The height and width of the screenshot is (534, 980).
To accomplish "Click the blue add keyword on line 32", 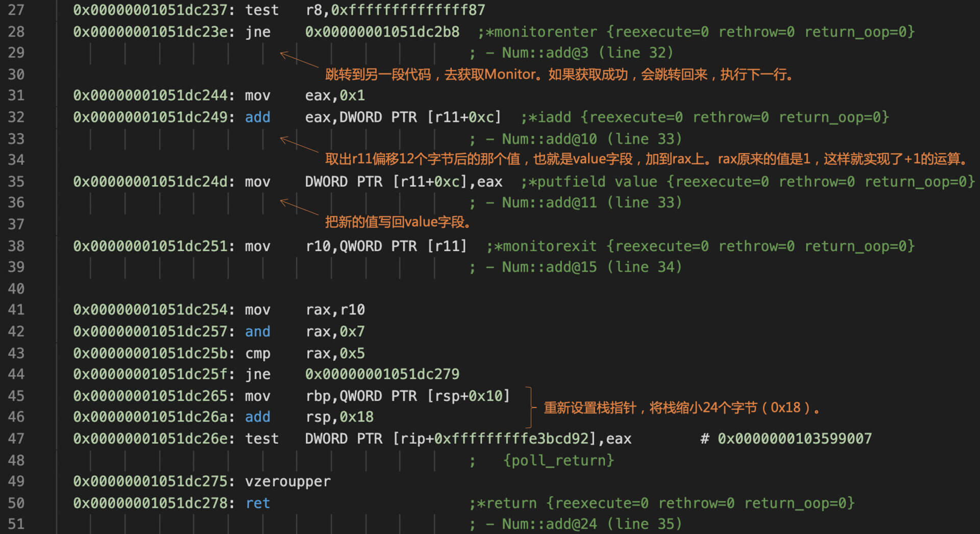I will (257, 117).
